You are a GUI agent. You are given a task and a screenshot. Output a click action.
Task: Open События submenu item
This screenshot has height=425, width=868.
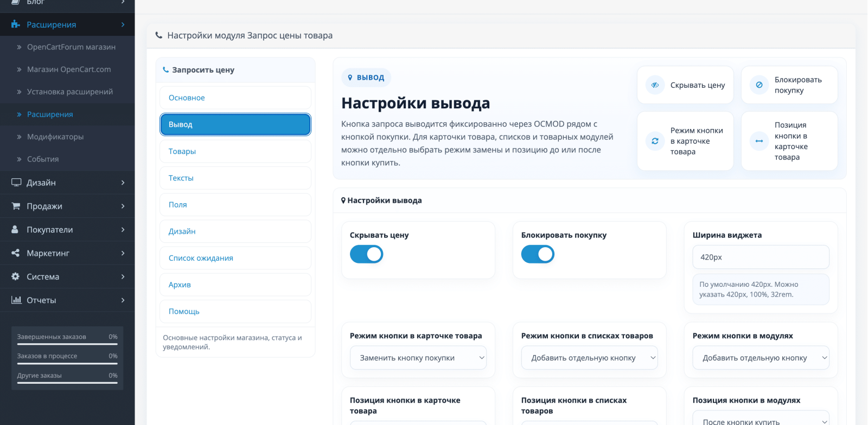(67, 159)
